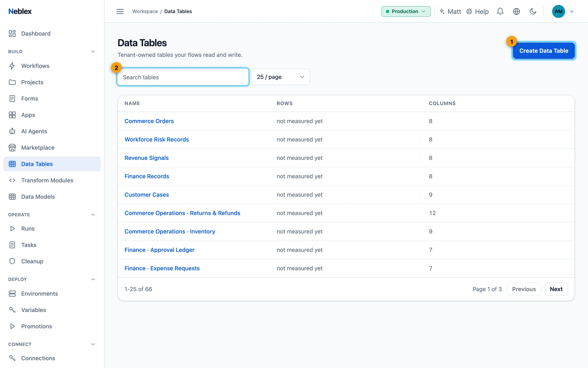The image size is (588, 368).
Task: Open Transform Modules in sidebar
Action: point(52,180)
